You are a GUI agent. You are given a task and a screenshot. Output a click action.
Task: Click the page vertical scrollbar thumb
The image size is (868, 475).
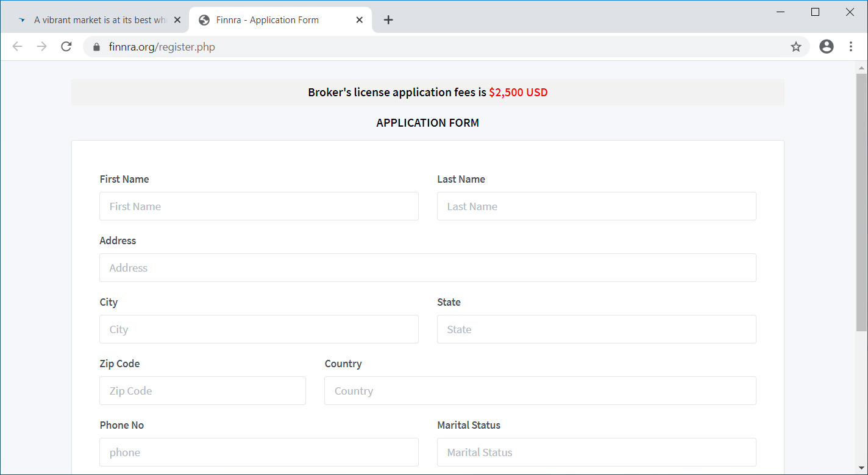point(861,202)
